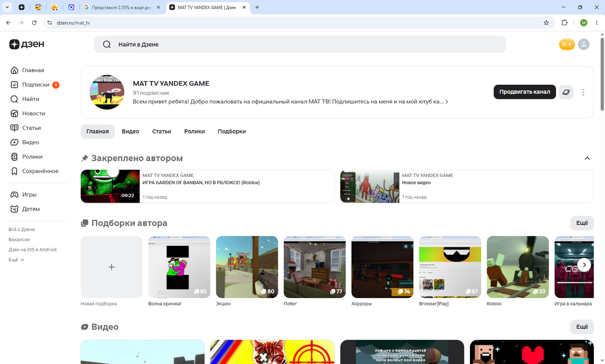
Task: Switch to the Ролики channel tab
Action: [195, 131]
